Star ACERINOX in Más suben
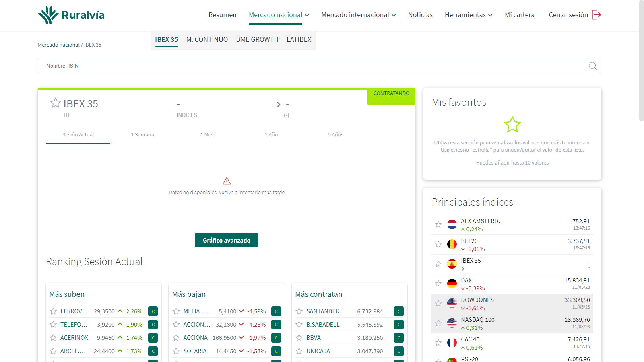Viewport: 644px width, 362px height. tap(53, 337)
